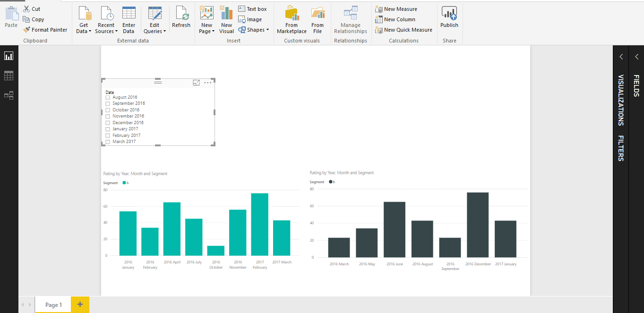Check the February 2017 checkbox
Screen dimensions: 644x313
click(x=108, y=135)
